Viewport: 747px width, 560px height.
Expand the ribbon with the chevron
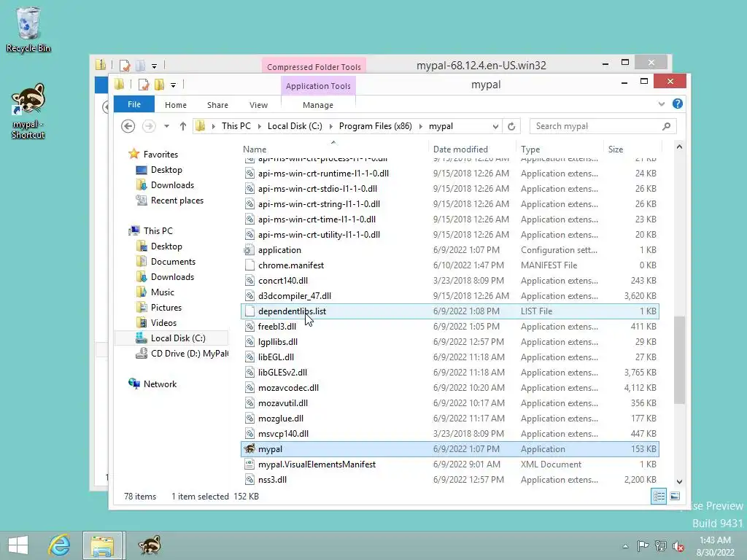[661, 104]
